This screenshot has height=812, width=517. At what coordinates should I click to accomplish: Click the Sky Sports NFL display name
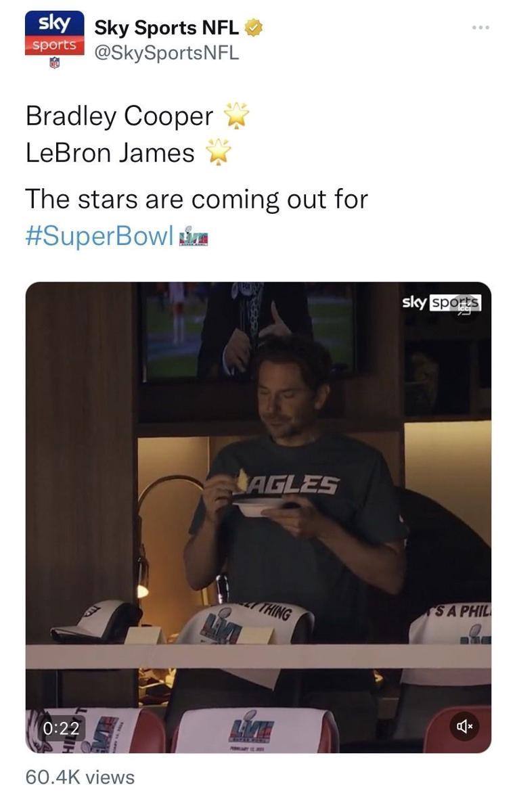coord(166,28)
